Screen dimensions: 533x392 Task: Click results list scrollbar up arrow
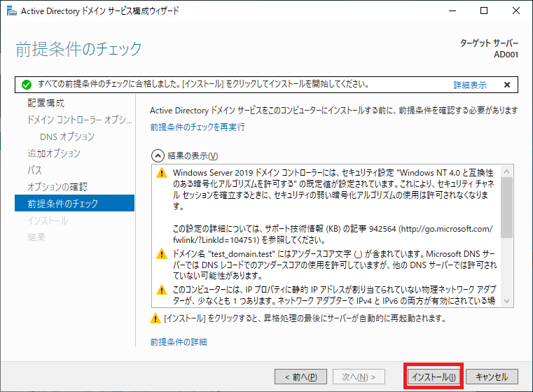point(506,171)
